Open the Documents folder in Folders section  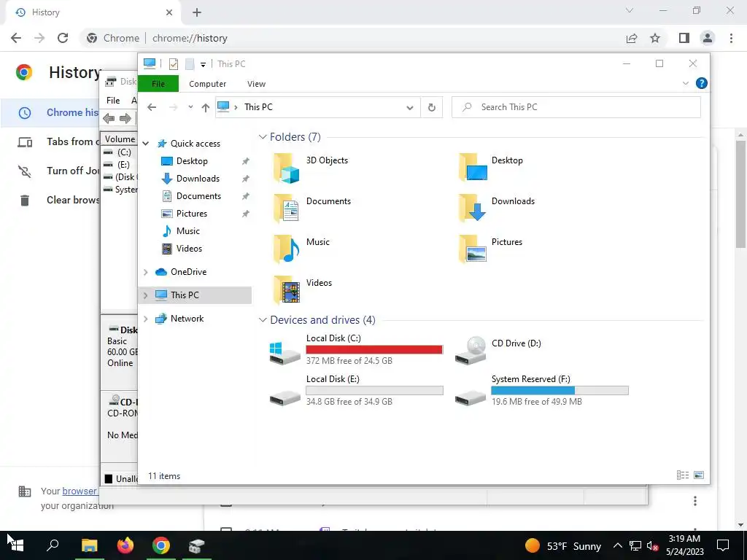point(286,208)
